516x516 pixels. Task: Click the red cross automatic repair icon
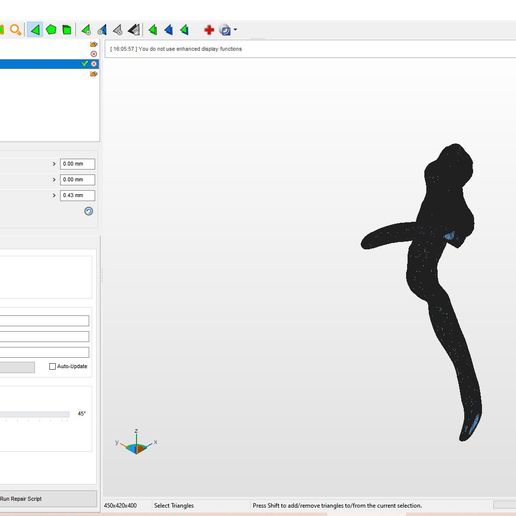click(x=209, y=30)
